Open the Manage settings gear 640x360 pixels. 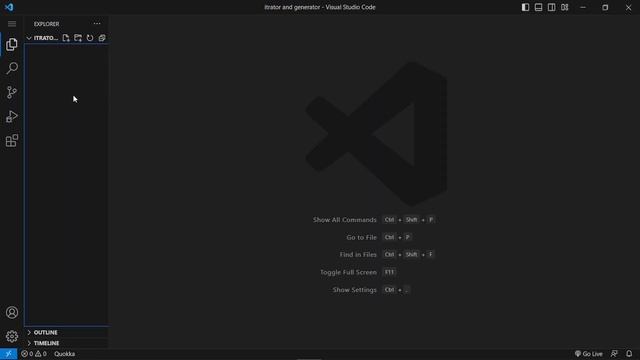12,336
